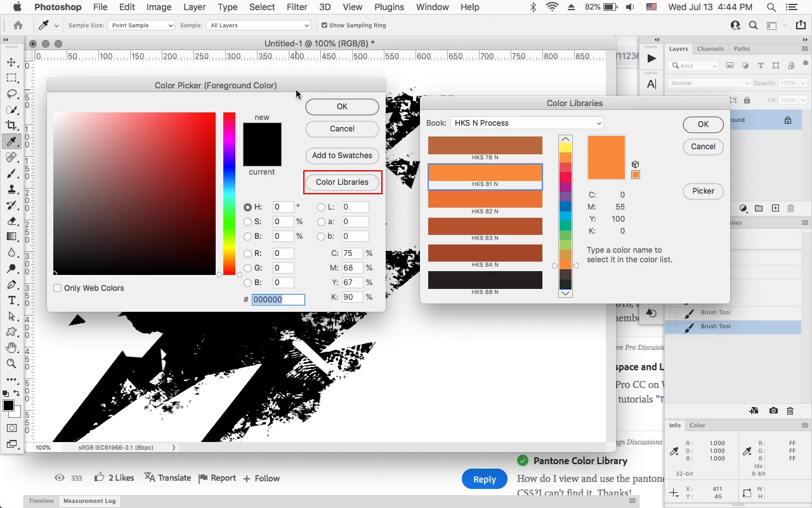Select the Lasso tool
The width and height of the screenshot is (812, 508).
point(11,94)
